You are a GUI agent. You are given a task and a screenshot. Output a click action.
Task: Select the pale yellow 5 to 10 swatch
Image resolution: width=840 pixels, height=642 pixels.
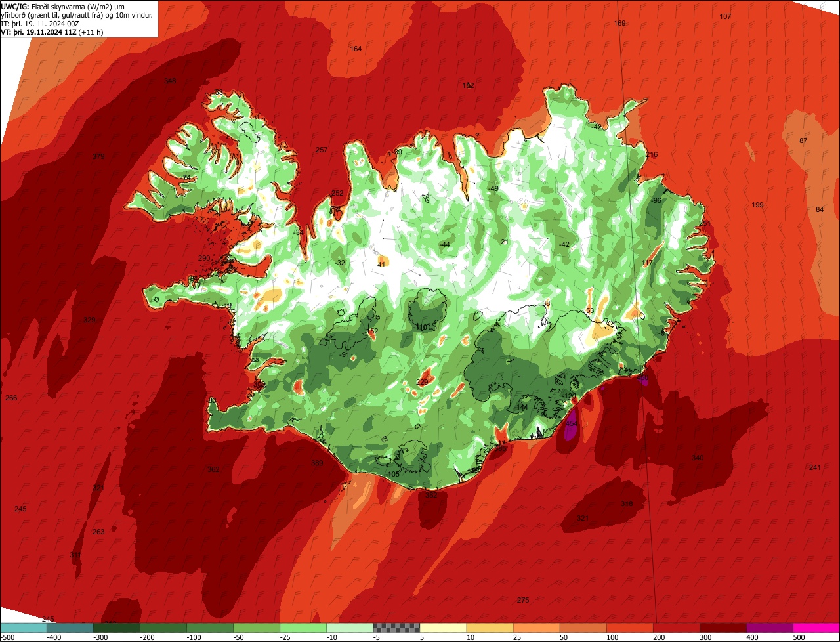tap(443, 628)
